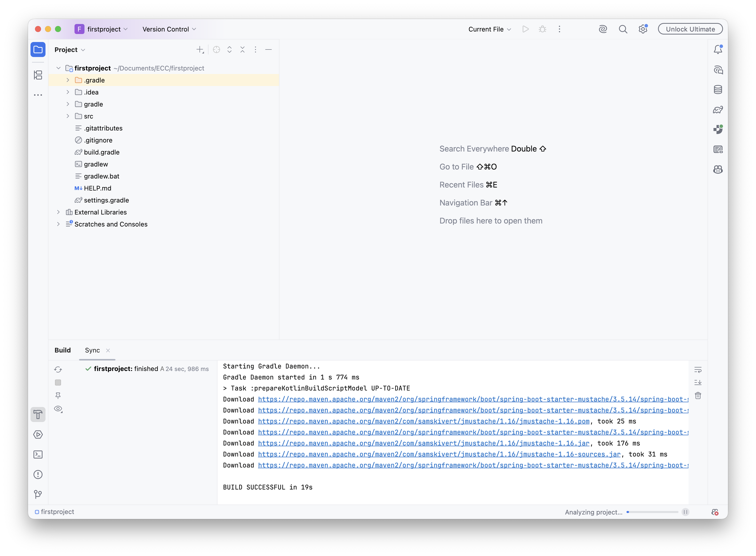
Task: Hide the Project panel
Action: click(x=268, y=50)
